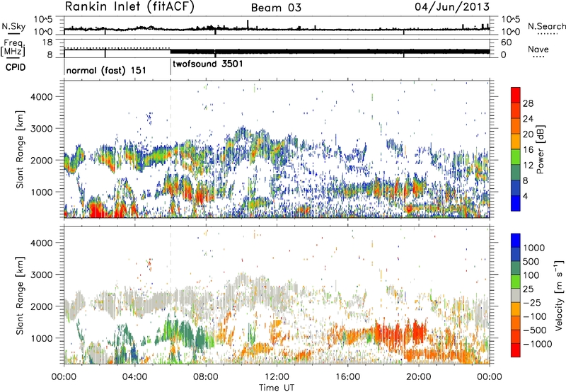Click the 'Rankin Inlet (fitACF)' plot title
Viewport: 566px width, 392px height.
coord(129,7)
